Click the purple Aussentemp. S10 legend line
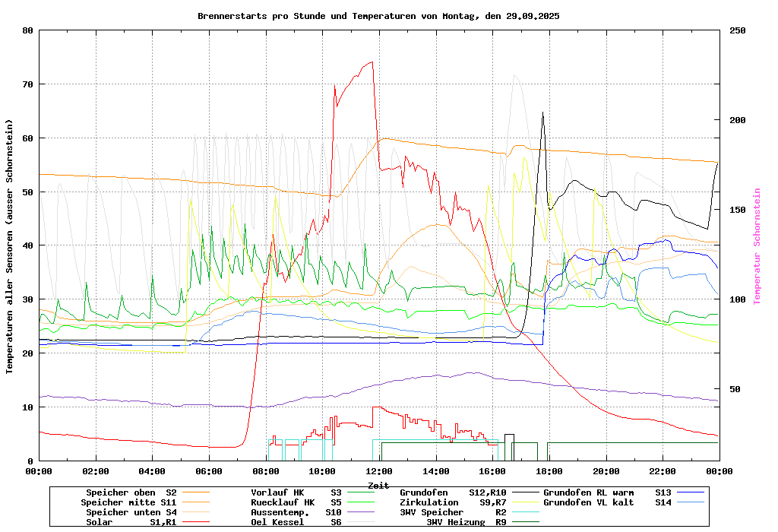Viewport: 778px width, 532px height. click(x=362, y=512)
